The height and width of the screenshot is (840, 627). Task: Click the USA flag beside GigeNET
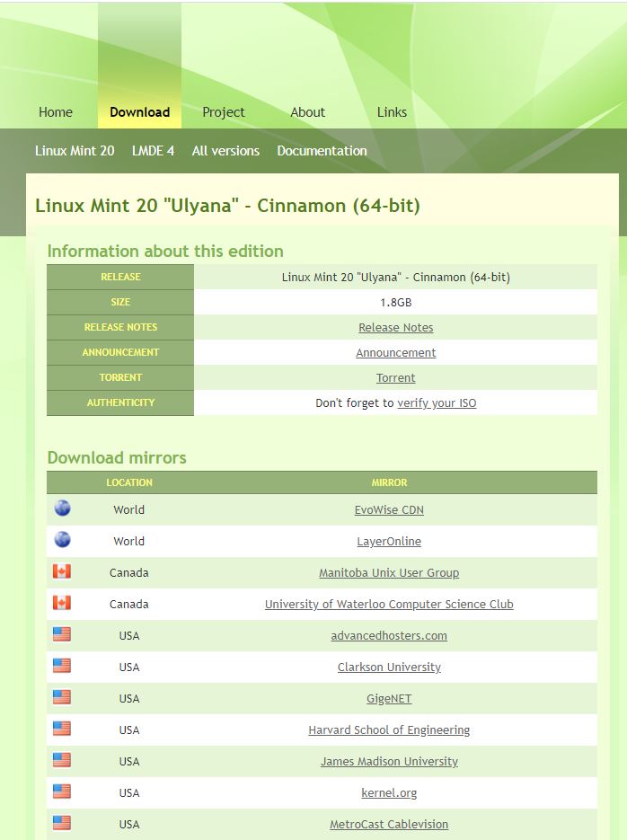tap(62, 697)
